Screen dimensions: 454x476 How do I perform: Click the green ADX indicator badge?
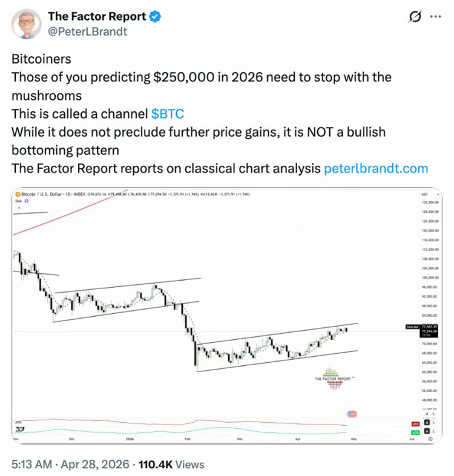[415, 433]
